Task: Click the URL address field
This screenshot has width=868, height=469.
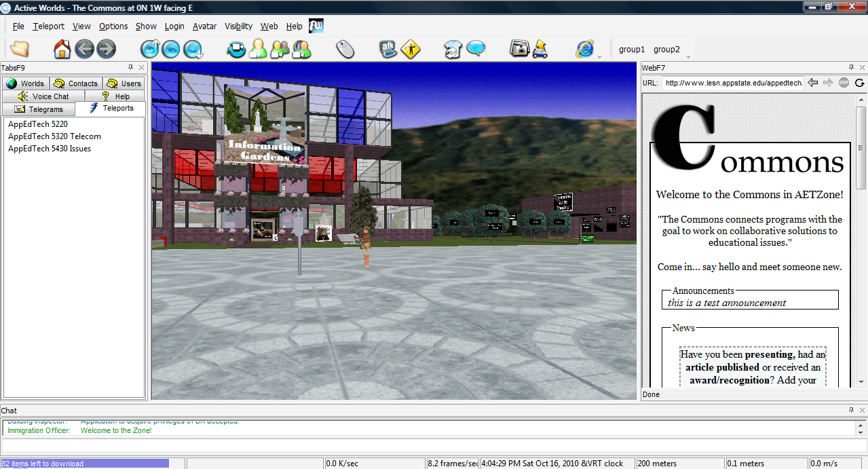Action: click(732, 83)
